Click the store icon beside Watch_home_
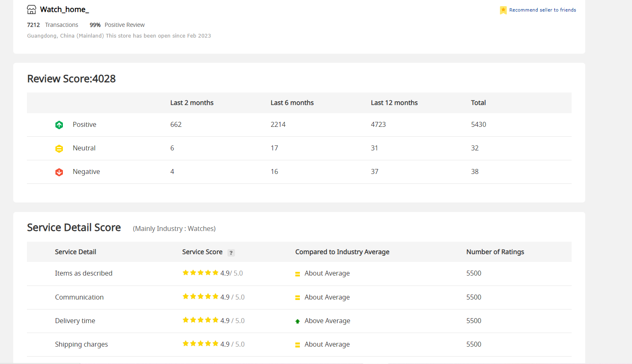The height and width of the screenshot is (364, 632). 31,10
